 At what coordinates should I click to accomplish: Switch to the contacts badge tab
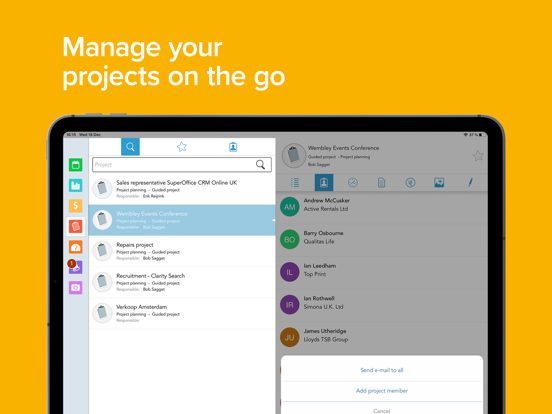tap(233, 147)
